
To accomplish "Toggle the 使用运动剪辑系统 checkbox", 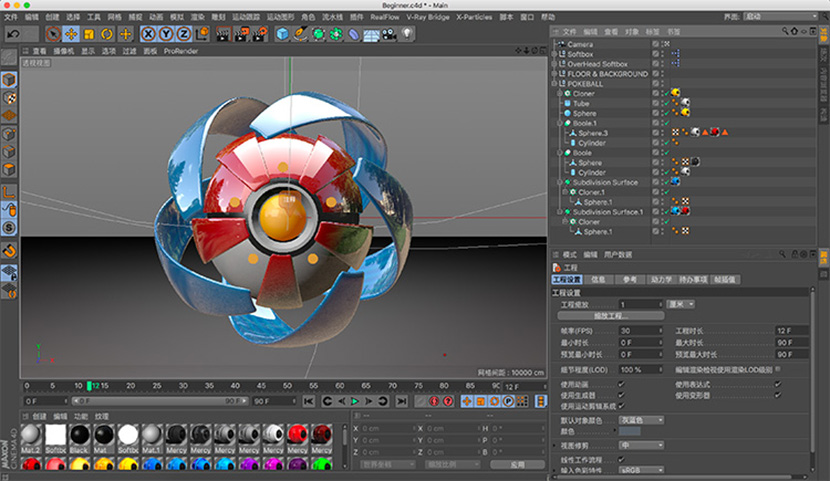I will point(621,406).
